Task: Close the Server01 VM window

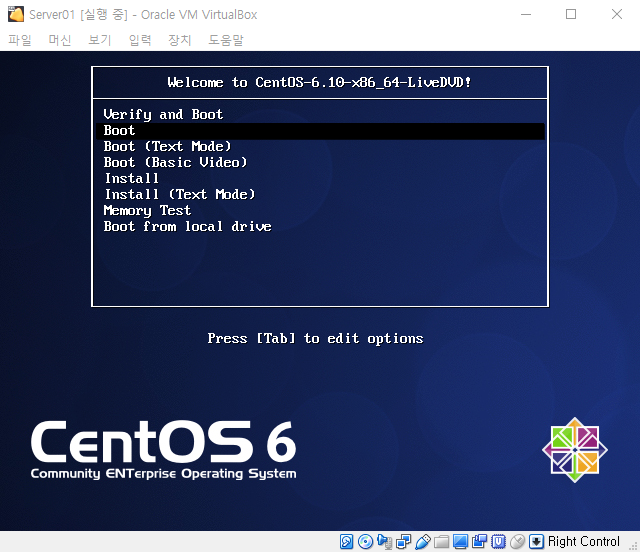Action: [x=617, y=14]
